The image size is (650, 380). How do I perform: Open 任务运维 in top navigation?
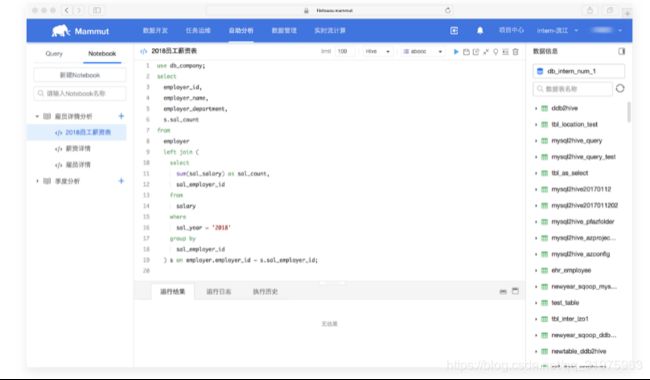[x=198, y=30]
